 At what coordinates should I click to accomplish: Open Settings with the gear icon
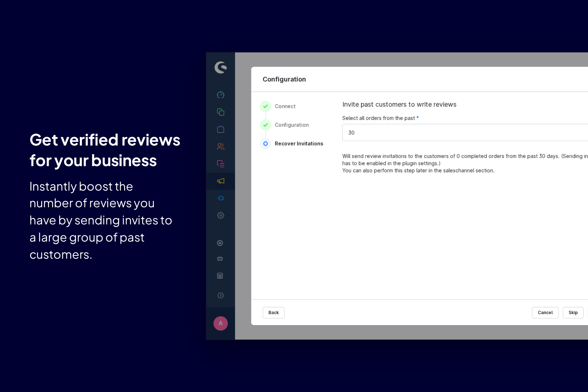tap(220, 215)
